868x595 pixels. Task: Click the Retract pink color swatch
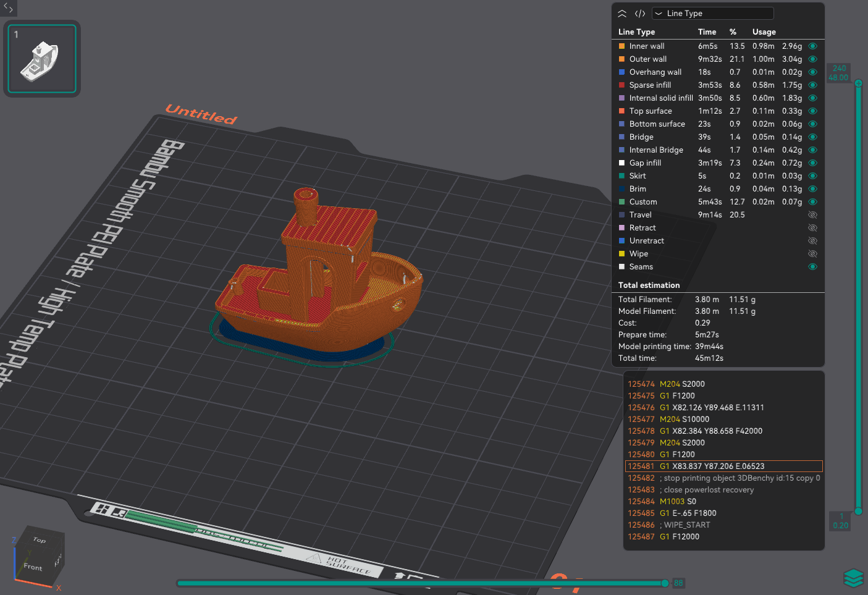pyautogui.click(x=622, y=228)
